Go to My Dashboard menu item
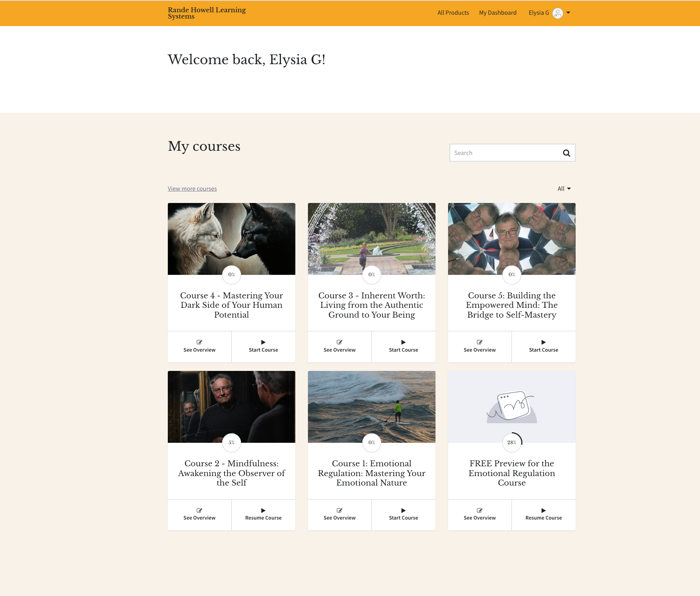 (x=497, y=13)
